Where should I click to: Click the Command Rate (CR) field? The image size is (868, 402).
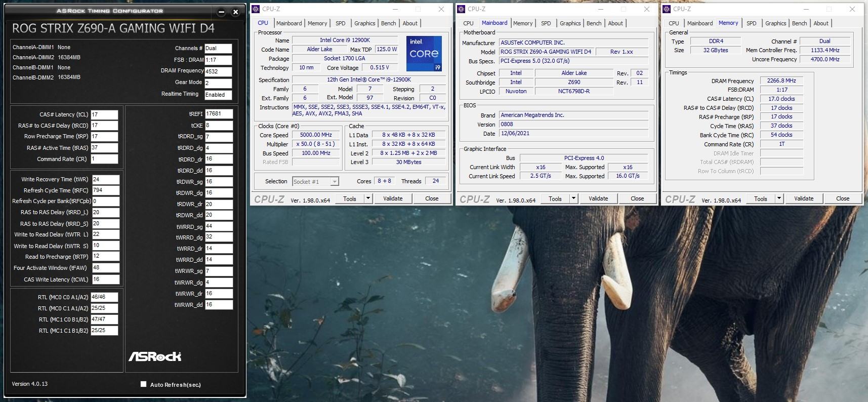point(104,159)
